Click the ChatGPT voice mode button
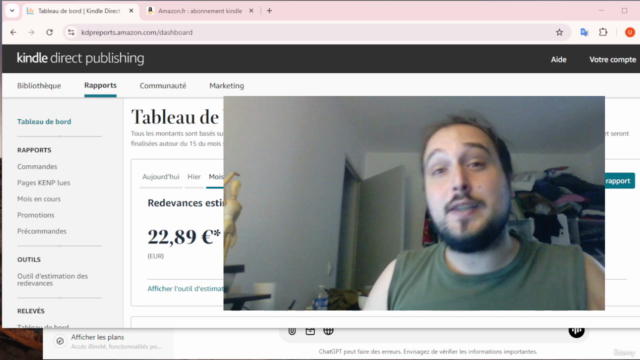This screenshot has height=360, width=640. pyautogui.click(x=576, y=331)
